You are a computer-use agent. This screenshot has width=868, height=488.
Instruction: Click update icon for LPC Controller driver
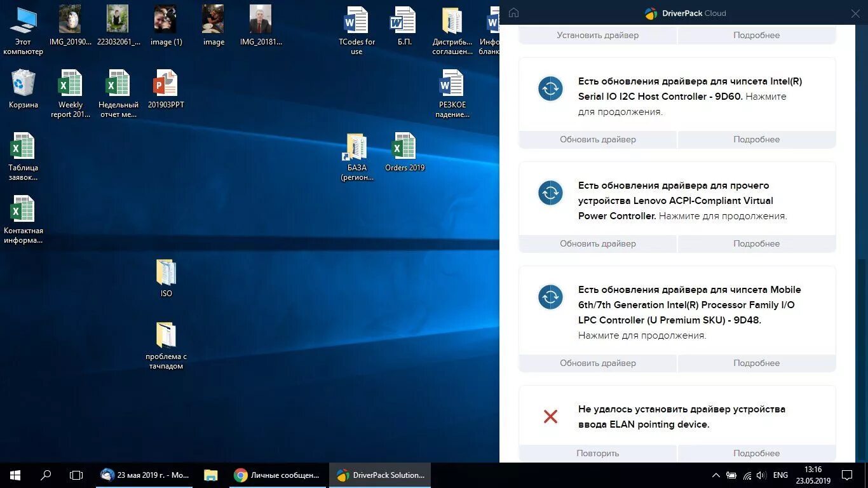pos(550,297)
